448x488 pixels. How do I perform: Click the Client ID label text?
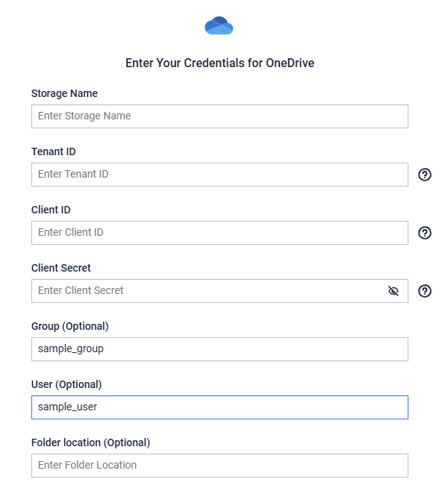click(x=51, y=210)
